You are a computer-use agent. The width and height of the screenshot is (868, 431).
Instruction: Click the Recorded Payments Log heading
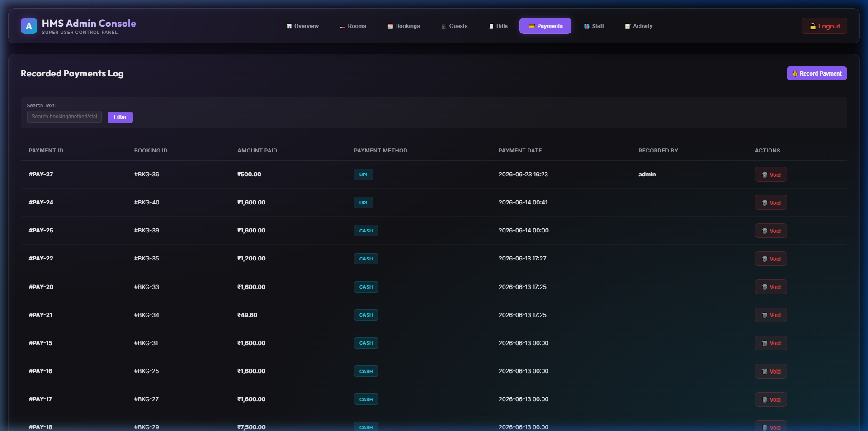[72, 73]
